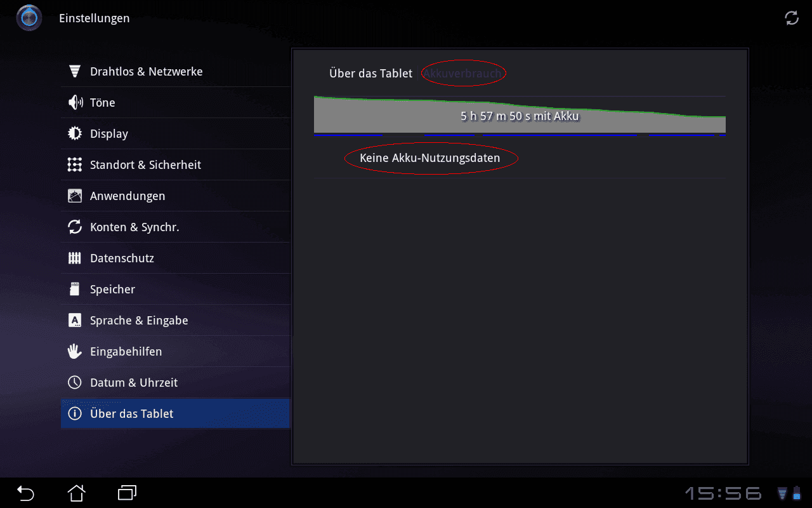Tap the Display brightness icon
Screen dimensions: 812x508
75,133
